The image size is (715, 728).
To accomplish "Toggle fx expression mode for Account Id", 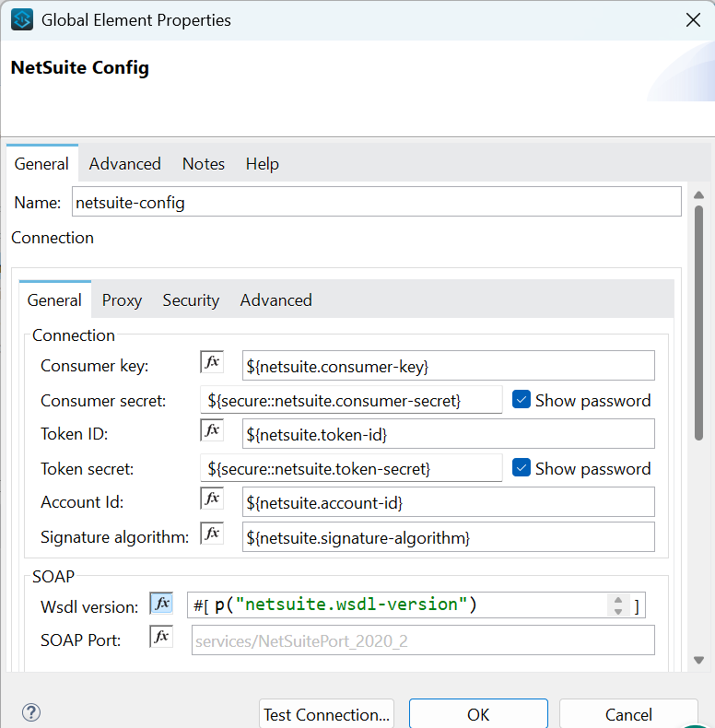I will 212,499.
